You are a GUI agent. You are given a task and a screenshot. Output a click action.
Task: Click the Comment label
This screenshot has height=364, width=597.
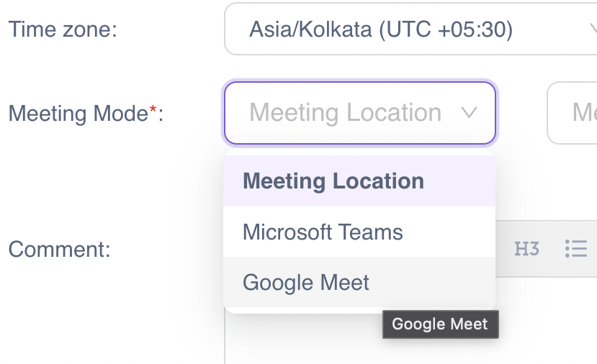pos(59,250)
